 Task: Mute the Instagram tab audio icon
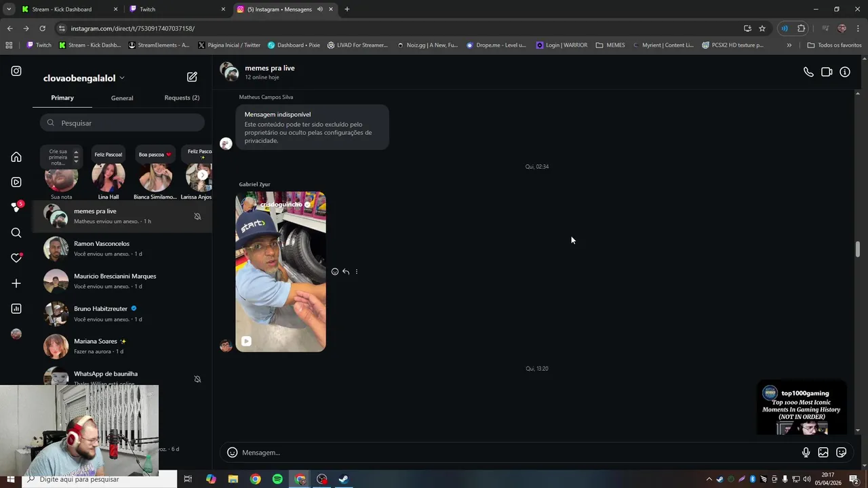click(319, 9)
